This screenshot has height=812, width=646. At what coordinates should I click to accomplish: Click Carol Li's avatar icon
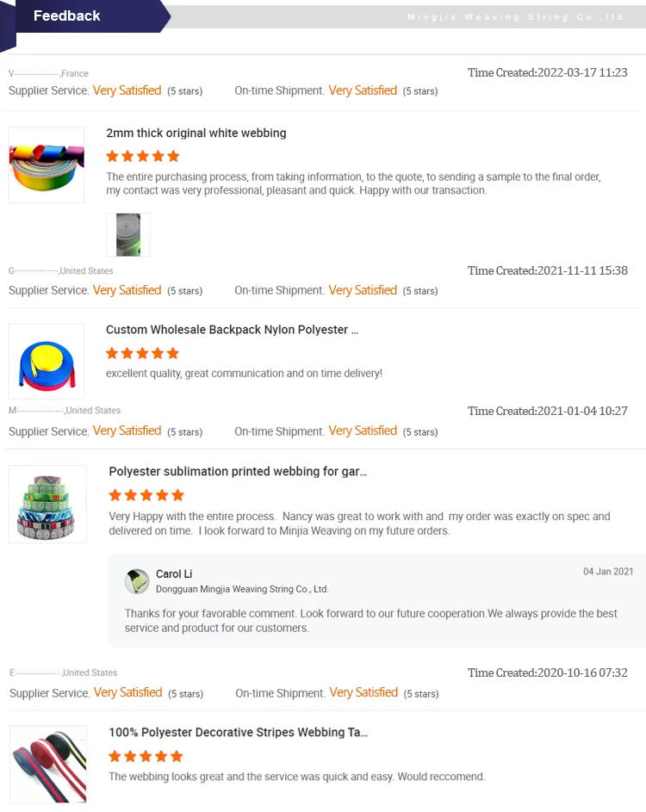coord(137,581)
